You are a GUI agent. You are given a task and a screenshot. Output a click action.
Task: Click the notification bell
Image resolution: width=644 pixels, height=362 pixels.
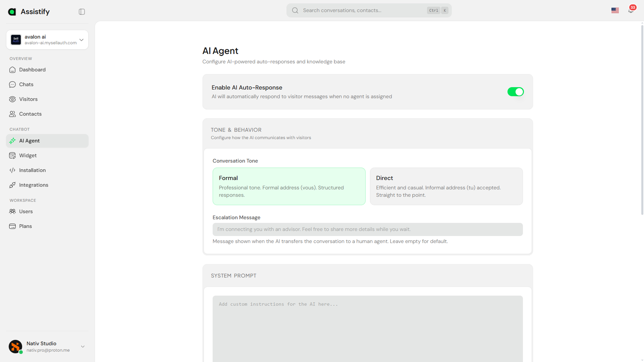[631, 10]
